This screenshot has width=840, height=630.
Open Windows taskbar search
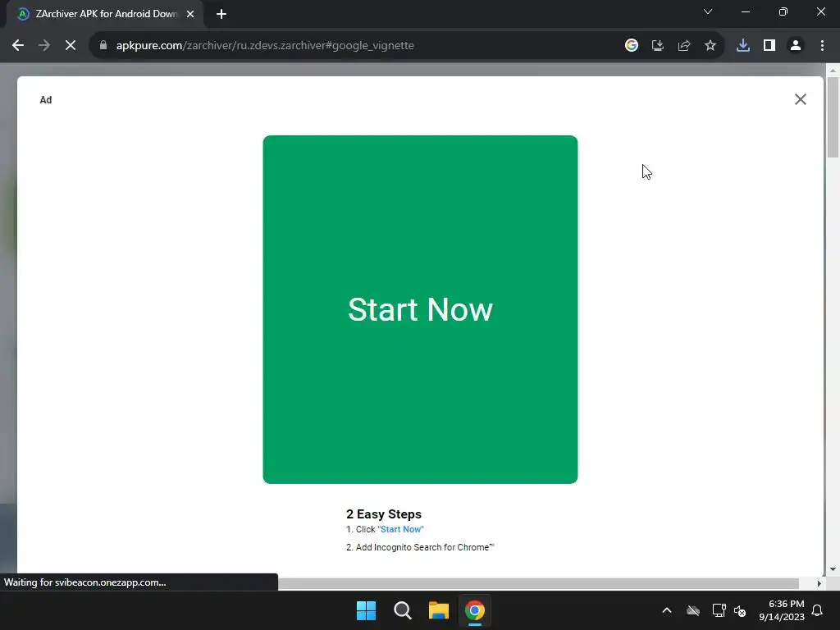click(402, 610)
